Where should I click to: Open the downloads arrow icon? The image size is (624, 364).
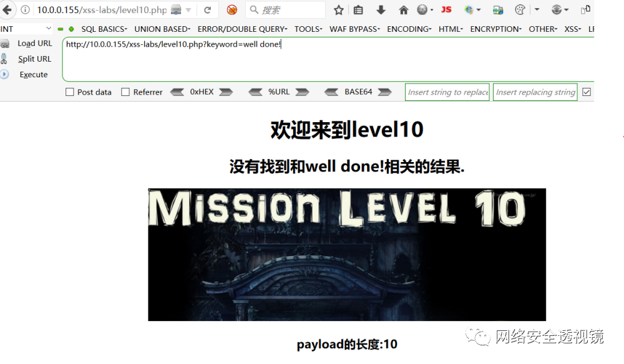click(381, 10)
